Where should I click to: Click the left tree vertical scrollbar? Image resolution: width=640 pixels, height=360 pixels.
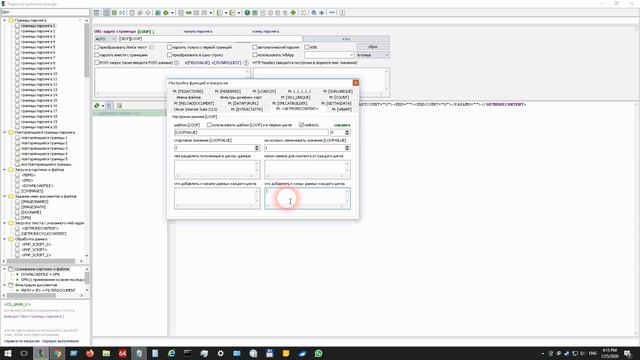(x=87, y=50)
